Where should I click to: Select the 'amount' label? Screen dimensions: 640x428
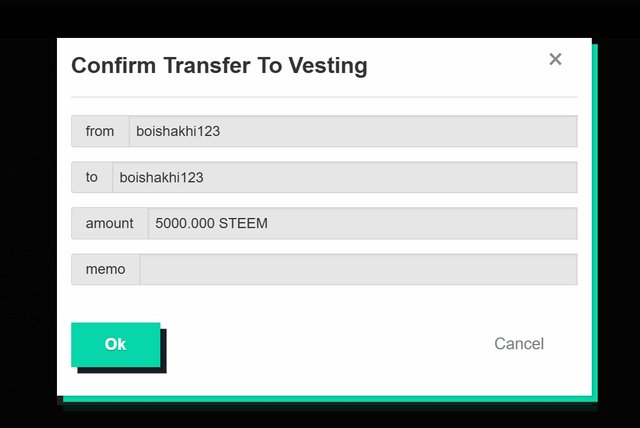click(x=110, y=223)
